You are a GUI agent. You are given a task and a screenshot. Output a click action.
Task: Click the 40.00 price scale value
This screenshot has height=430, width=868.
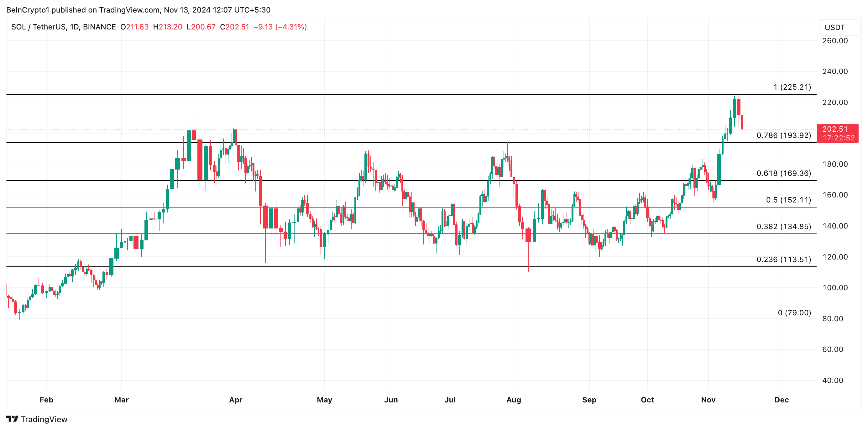832,380
